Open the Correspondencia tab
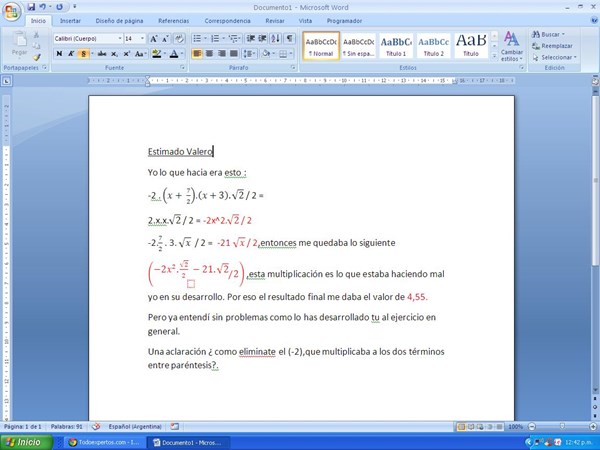 (227, 21)
